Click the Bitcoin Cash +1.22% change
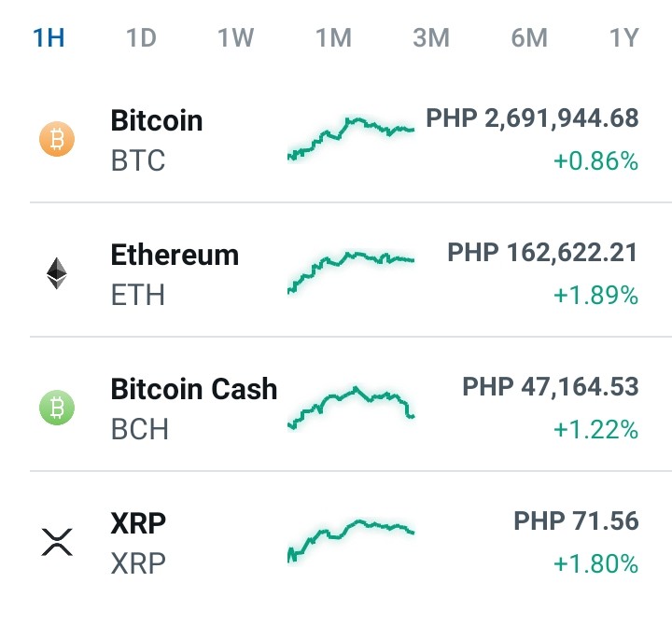This screenshot has height=624, width=672. (x=595, y=430)
